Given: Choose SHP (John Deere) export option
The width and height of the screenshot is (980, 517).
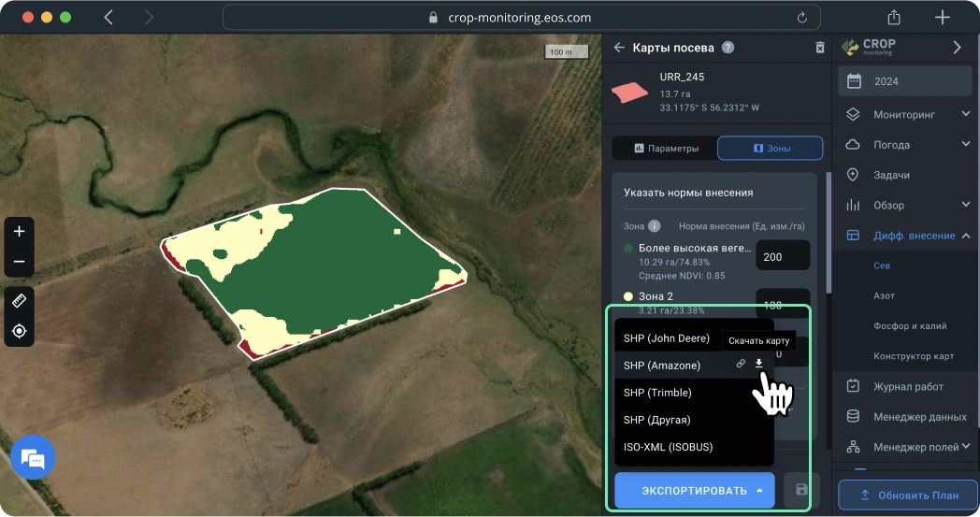Looking at the screenshot, I should pos(667,338).
